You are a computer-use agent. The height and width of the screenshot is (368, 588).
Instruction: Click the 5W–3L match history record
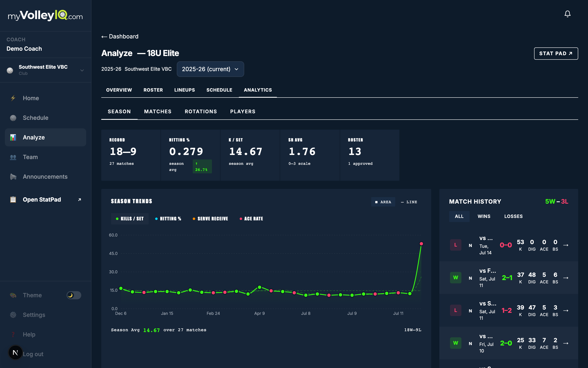point(557,202)
